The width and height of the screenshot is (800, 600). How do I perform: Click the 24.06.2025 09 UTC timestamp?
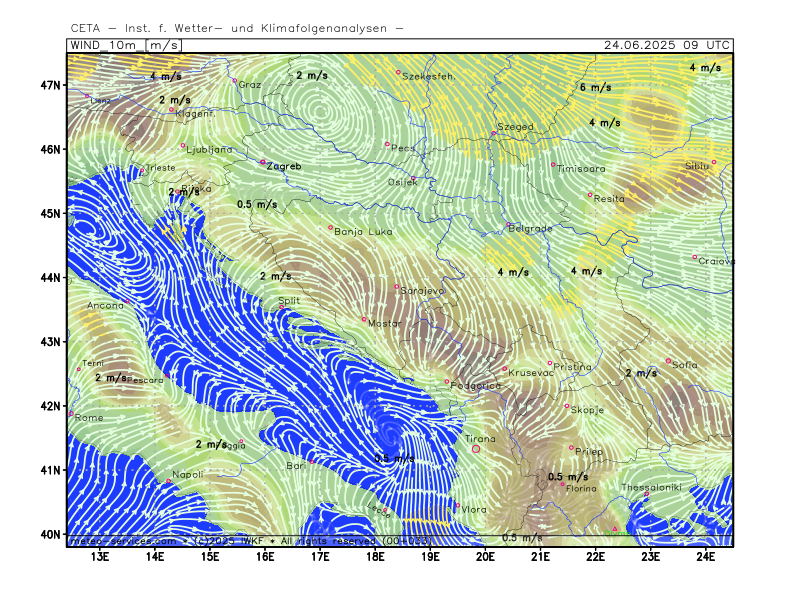[667, 45]
